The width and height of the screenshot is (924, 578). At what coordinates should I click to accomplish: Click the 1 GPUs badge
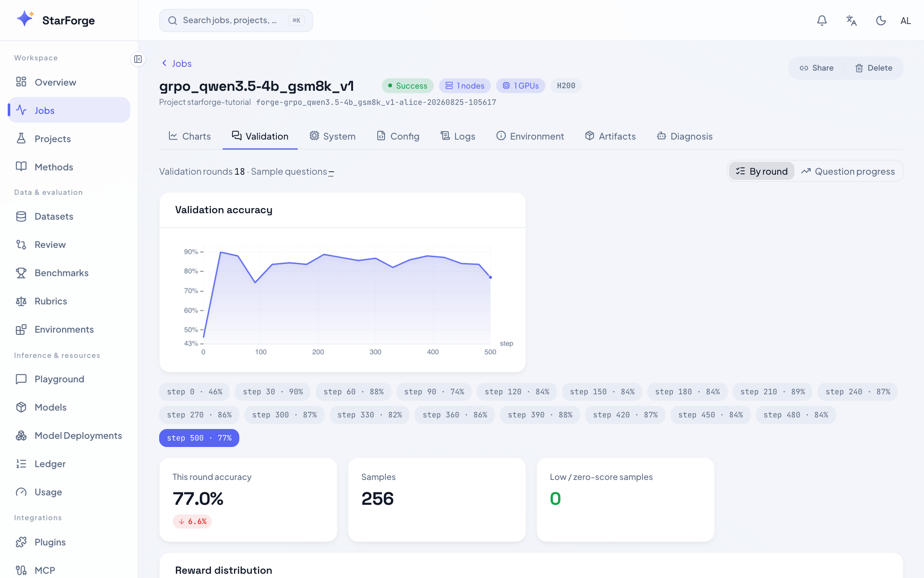[521, 86]
